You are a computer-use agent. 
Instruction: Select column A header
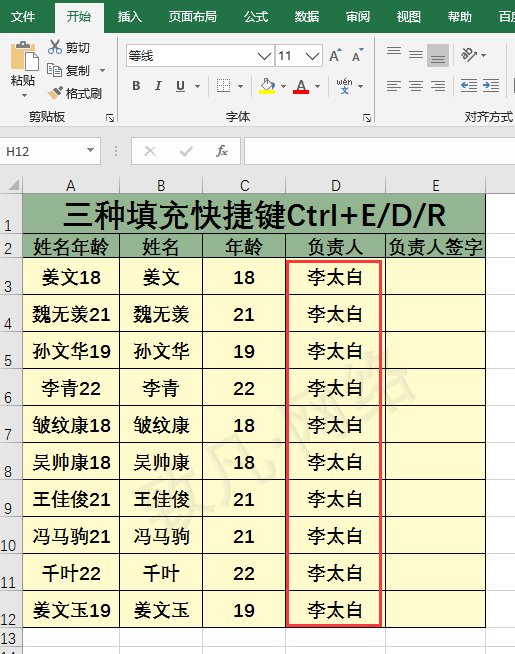tap(71, 185)
